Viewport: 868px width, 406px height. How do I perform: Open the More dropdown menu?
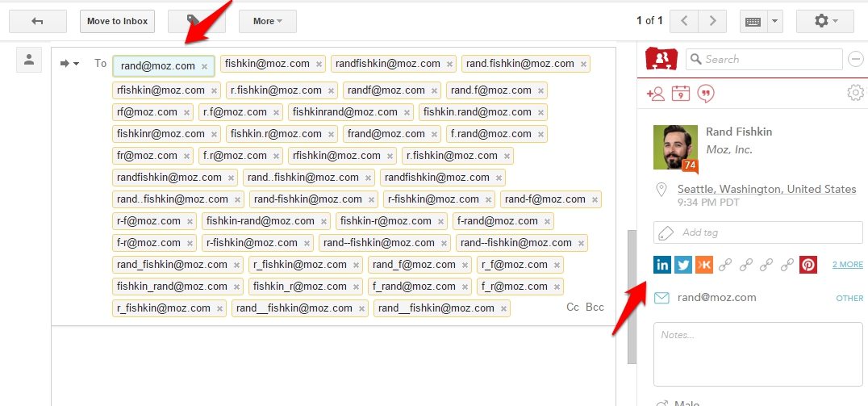tap(267, 21)
